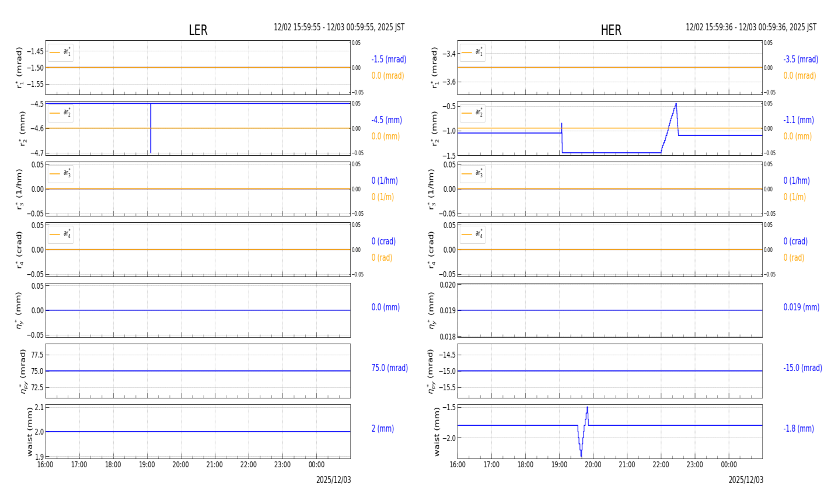Screen dimensions: 824x504
Task: Click the ∂r4* legend entry in LER plot
Action: tap(61, 235)
